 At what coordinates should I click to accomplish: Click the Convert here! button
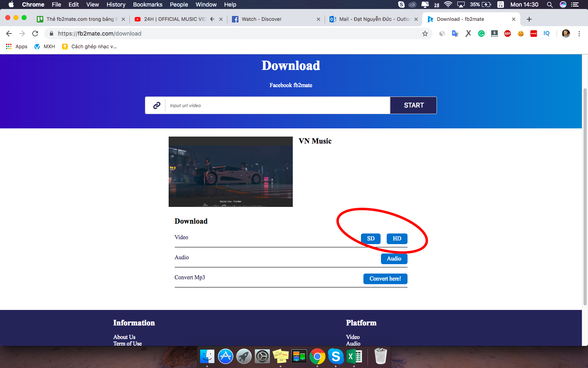[x=385, y=278]
